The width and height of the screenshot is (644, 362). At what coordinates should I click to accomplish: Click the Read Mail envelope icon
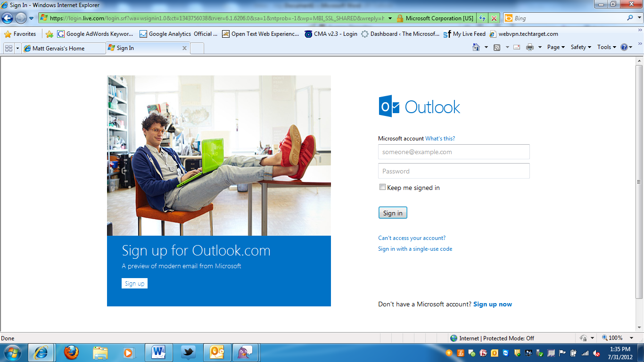pyautogui.click(x=517, y=47)
